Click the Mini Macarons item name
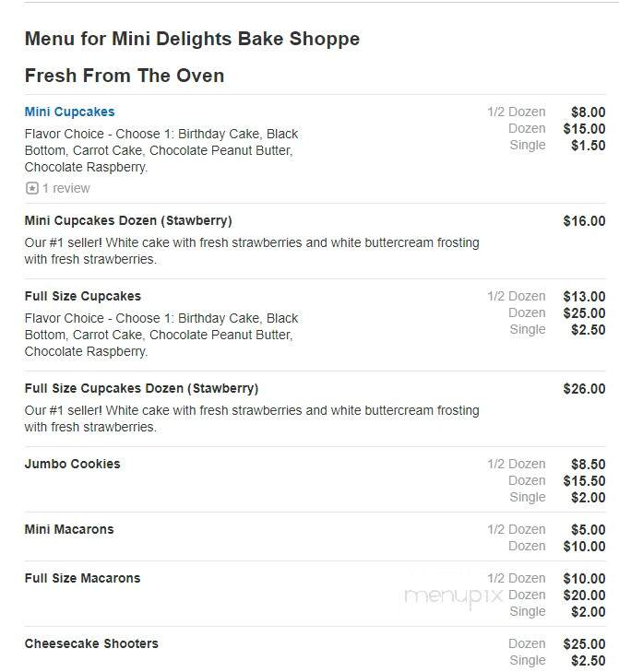The width and height of the screenshot is (619, 672). tap(69, 529)
